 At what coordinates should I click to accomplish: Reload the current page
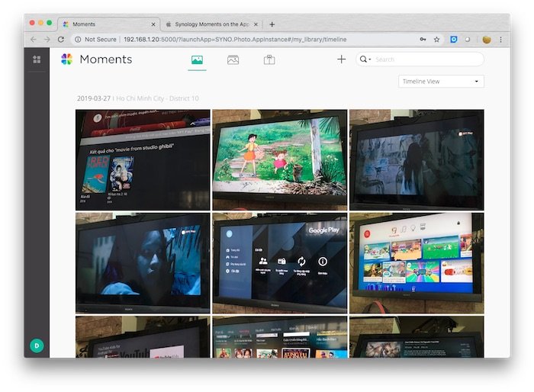tap(61, 40)
